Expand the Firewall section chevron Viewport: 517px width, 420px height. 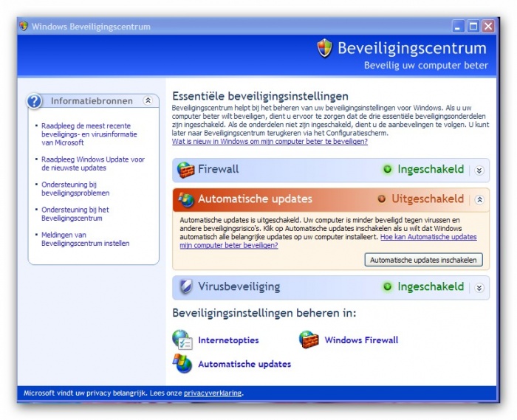click(479, 171)
